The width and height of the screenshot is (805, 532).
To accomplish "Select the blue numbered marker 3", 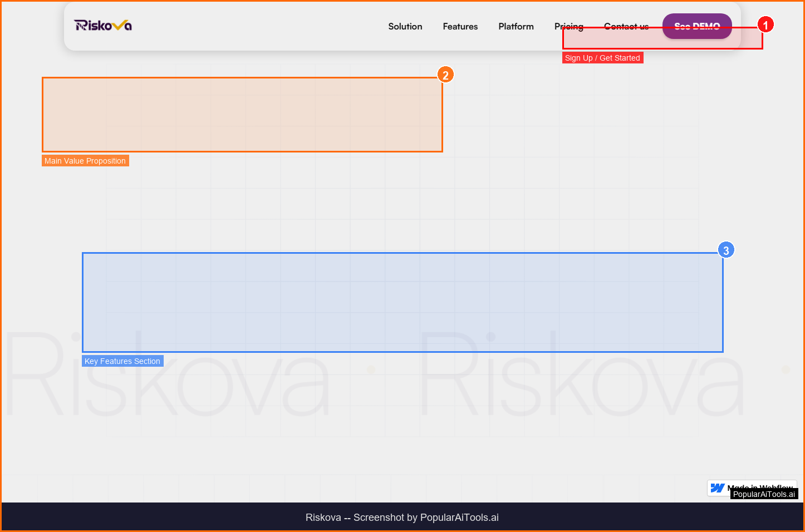I will (725, 250).
